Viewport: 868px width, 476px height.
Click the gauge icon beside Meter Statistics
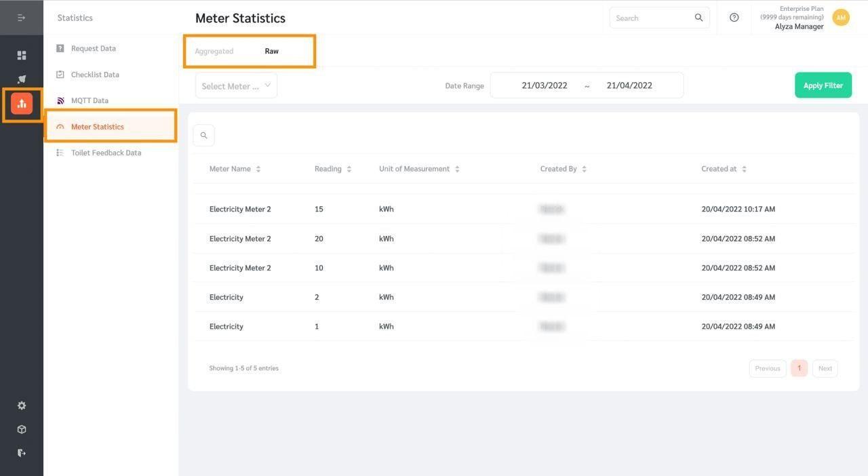click(x=60, y=126)
